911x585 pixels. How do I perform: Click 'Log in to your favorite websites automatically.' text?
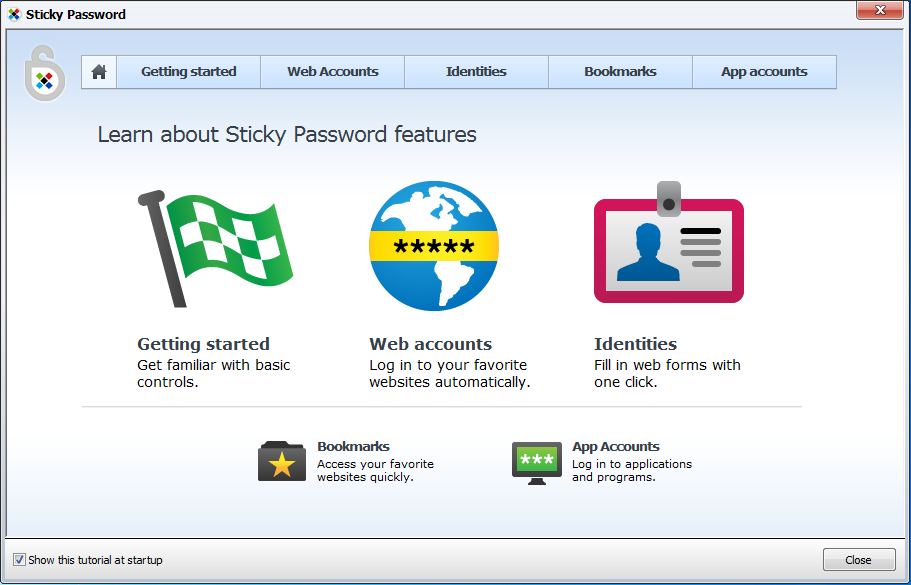click(450, 374)
